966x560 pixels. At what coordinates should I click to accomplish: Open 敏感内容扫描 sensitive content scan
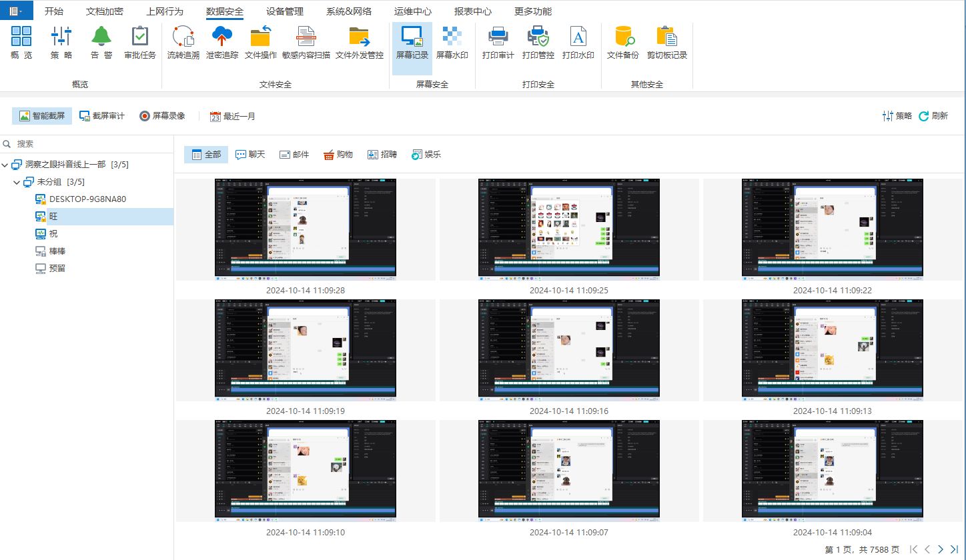[x=306, y=44]
